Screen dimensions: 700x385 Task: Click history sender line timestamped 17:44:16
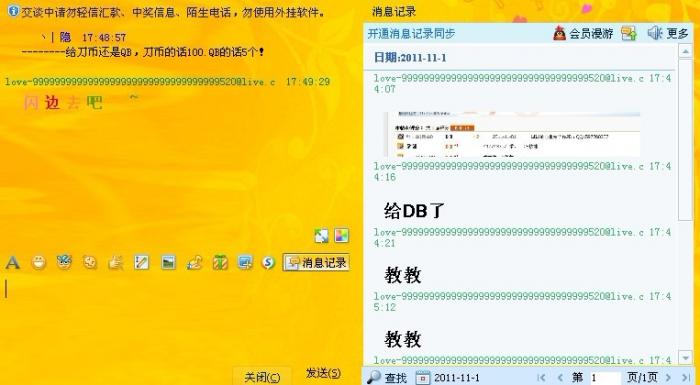click(522, 172)
